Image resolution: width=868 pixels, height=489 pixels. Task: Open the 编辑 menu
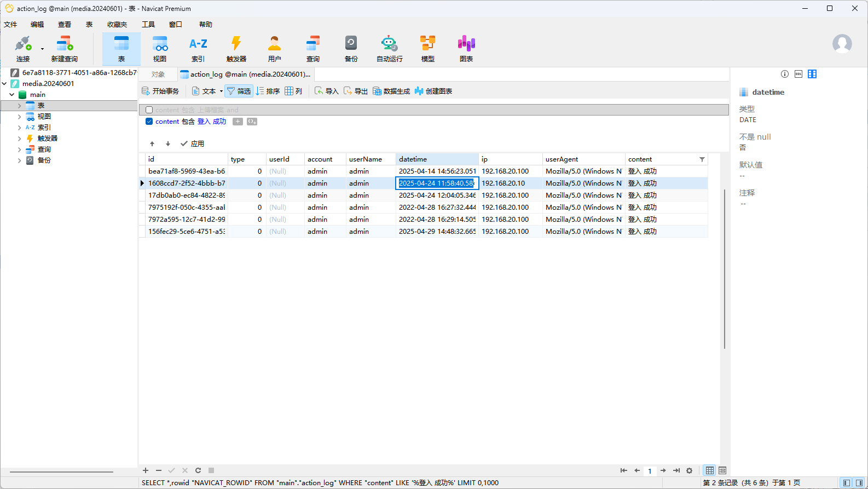37,25
